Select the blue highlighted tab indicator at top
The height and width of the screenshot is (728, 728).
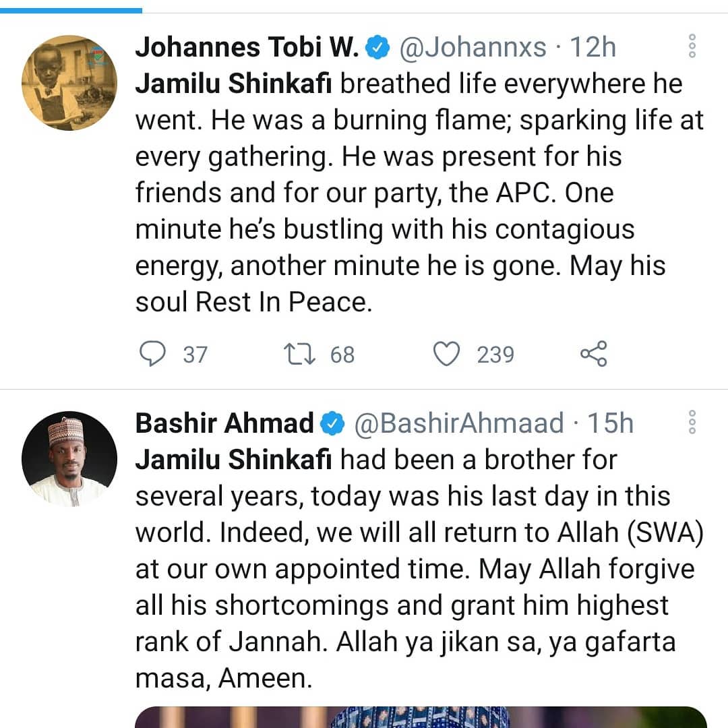click(71, 10)
